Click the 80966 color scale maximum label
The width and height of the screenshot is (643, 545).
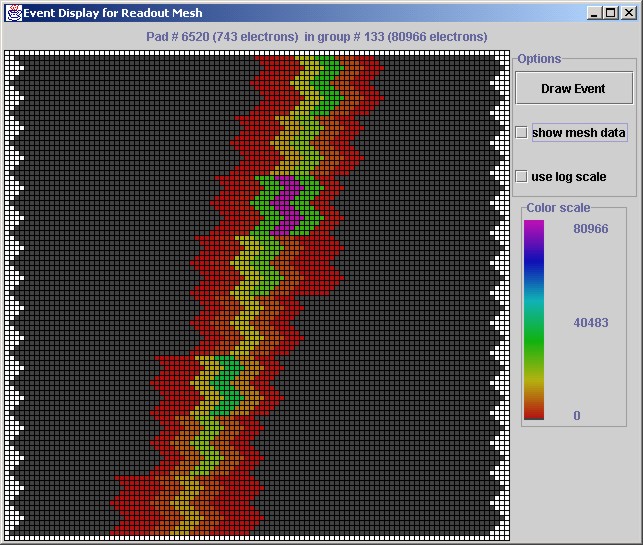[591, 229]
